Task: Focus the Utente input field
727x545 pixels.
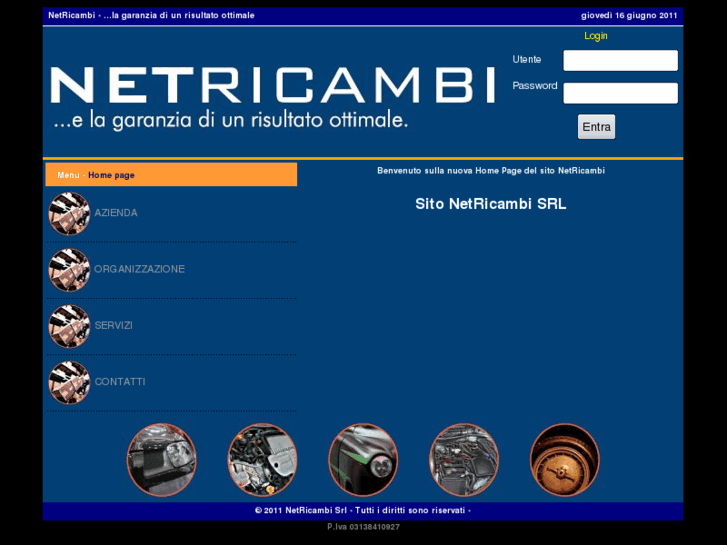Action: (620, 61)
